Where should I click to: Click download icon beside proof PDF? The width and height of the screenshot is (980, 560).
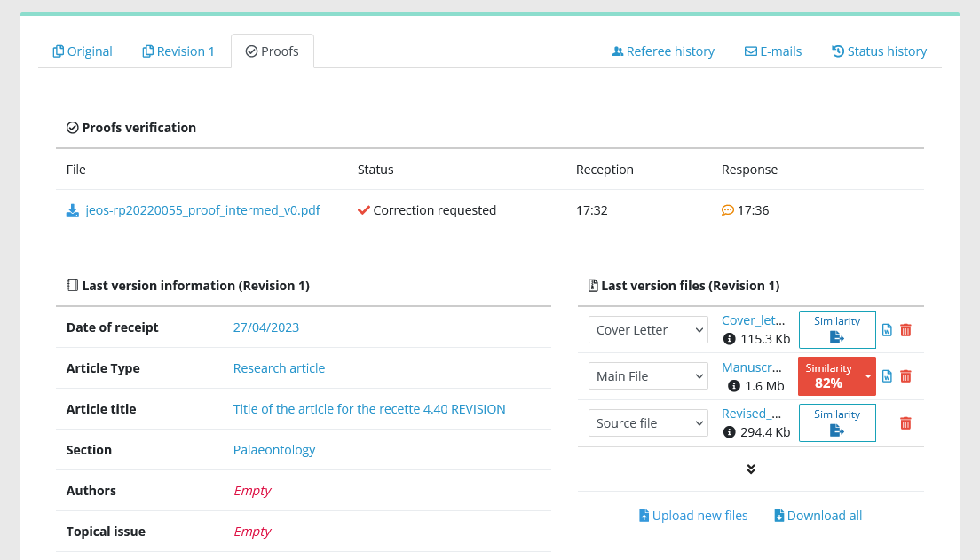click(x=73, y=210)
